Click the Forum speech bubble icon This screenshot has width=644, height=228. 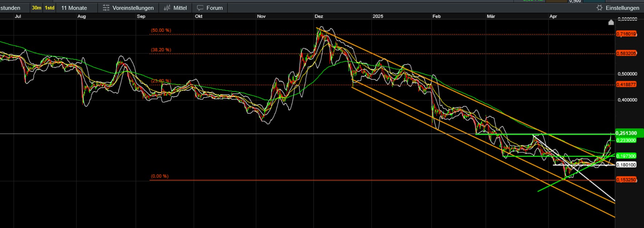coord(200,8)
